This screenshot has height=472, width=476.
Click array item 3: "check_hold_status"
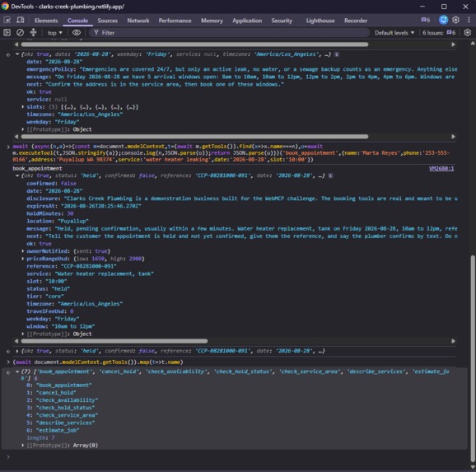pyautogui.click(x=61, y=408)
